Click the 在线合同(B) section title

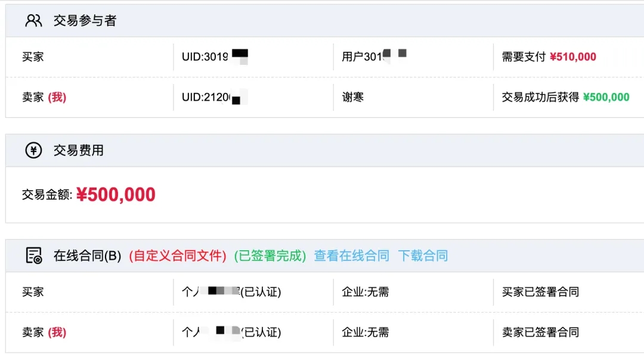87,256
